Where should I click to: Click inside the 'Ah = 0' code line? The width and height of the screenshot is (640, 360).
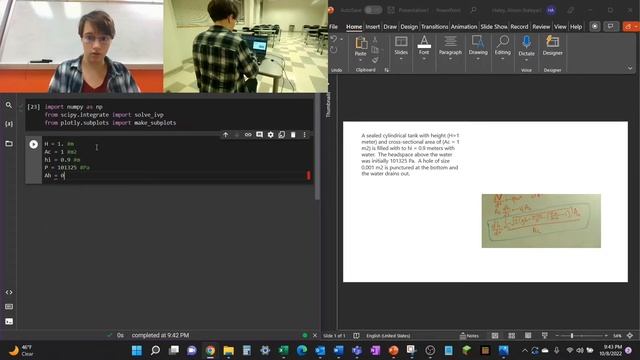click(x=54, y=176)
